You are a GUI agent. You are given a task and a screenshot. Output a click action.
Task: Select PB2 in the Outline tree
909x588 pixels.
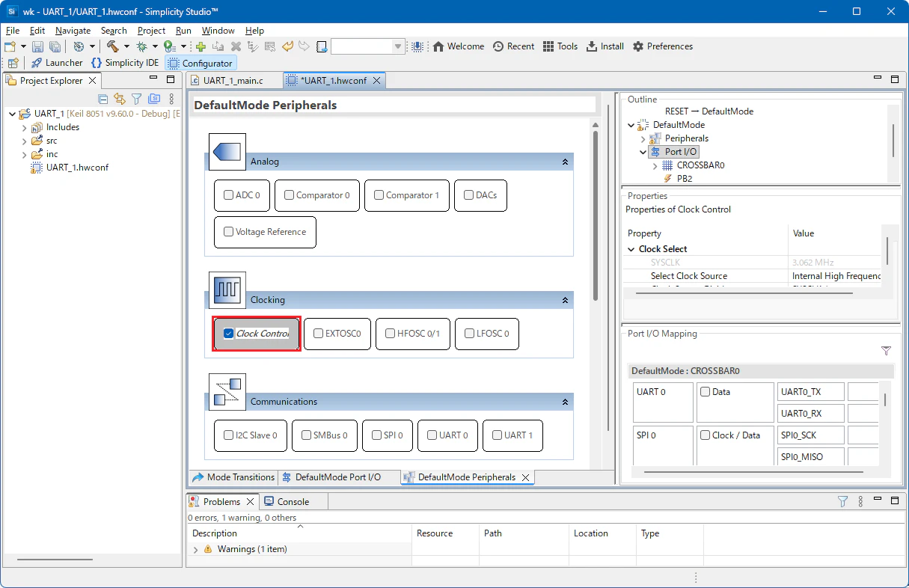point(685,179)
